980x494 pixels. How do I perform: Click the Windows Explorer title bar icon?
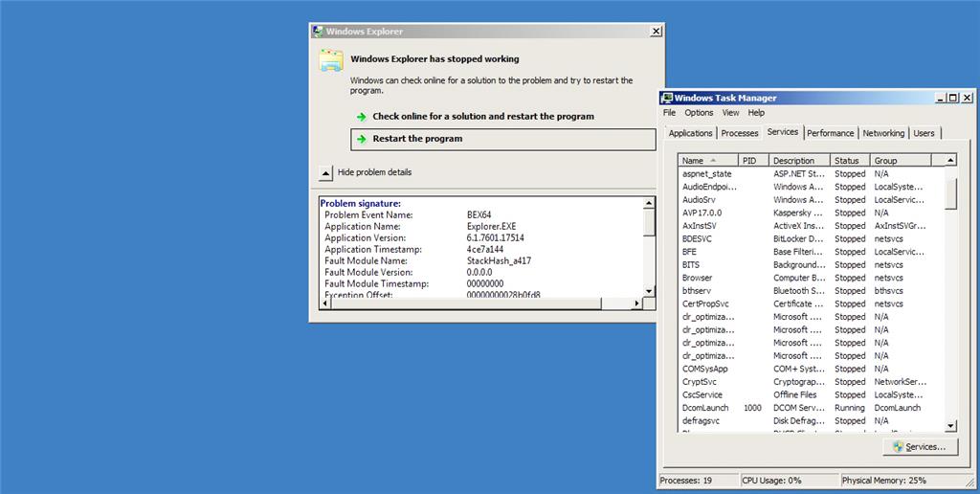point(318,32)
